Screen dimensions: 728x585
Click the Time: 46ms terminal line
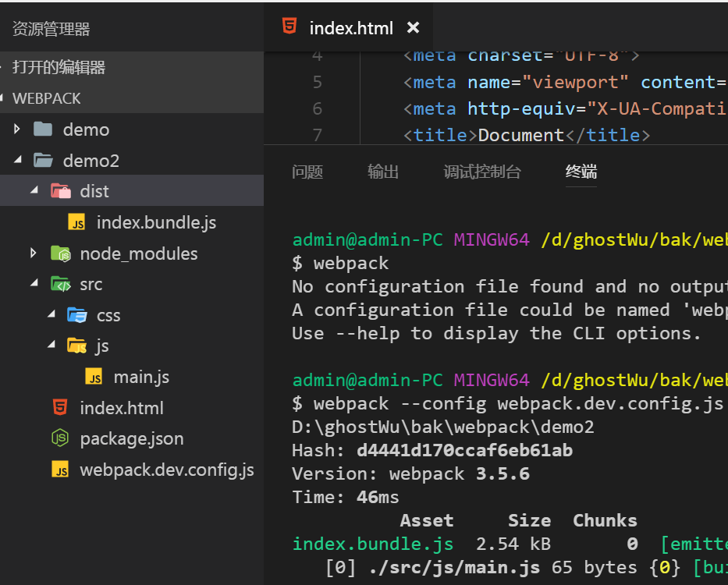346,498
